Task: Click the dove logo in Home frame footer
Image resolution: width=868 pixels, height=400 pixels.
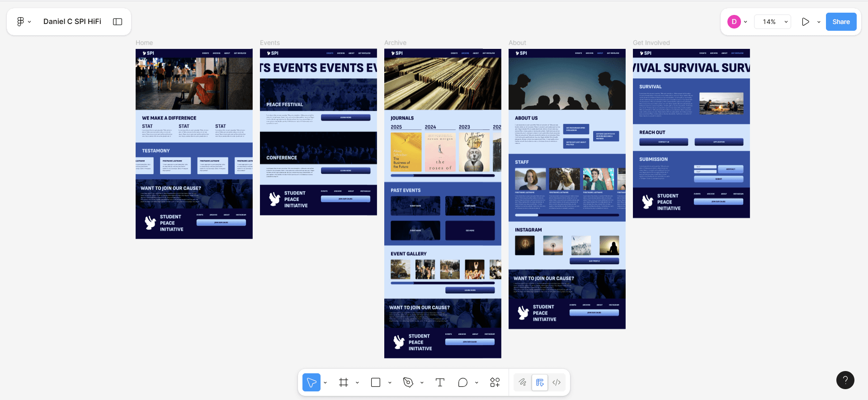Action: 150,223
